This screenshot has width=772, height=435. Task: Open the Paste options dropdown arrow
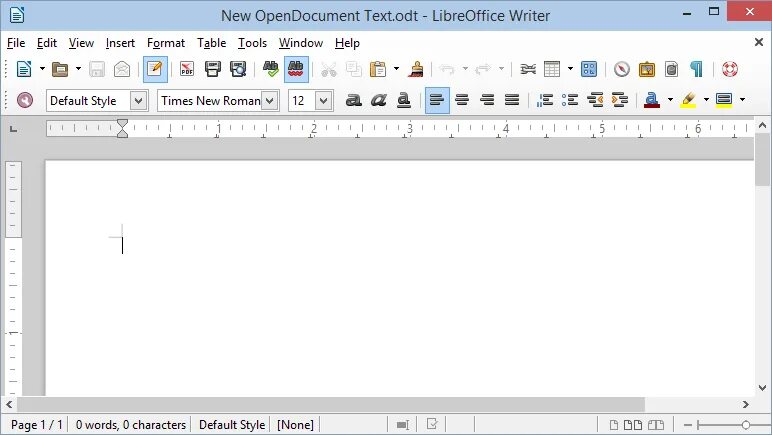[x=396, y=69]
